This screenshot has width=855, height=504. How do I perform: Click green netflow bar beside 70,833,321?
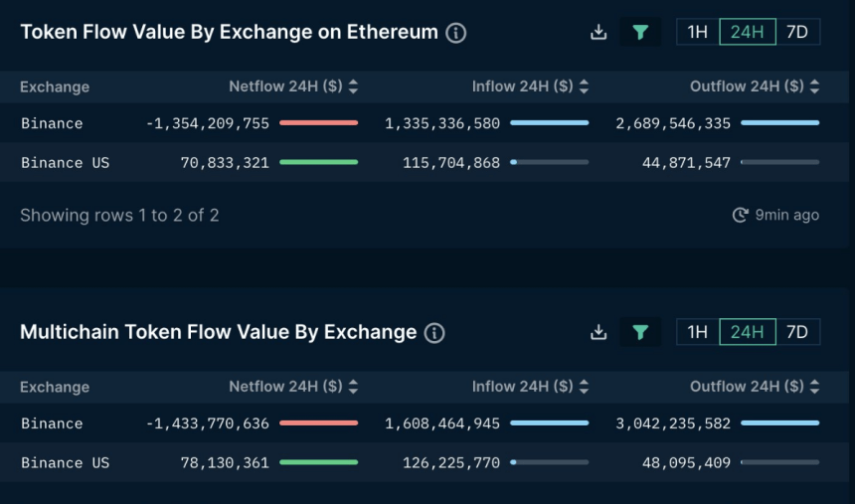click(318, 162)
